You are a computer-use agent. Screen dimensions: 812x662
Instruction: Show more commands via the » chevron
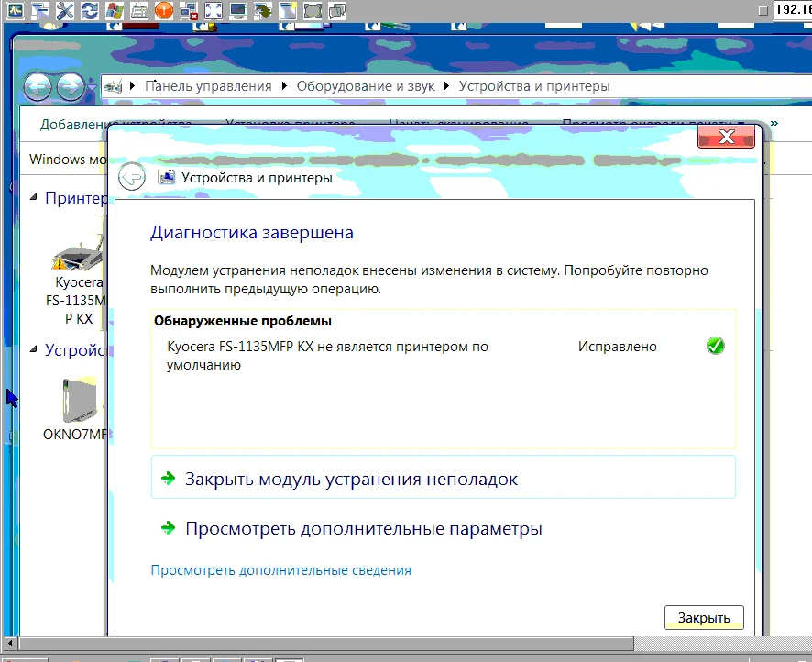coord(774,123)
